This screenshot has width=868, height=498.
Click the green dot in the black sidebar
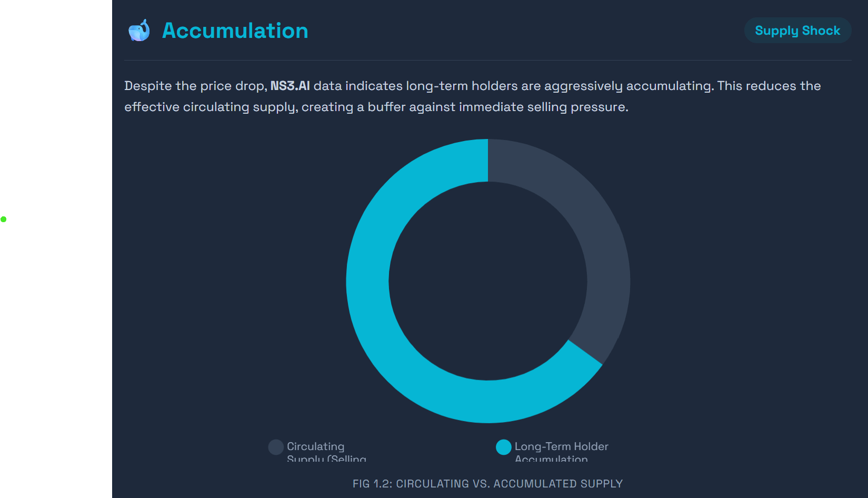tap(4, 219)
